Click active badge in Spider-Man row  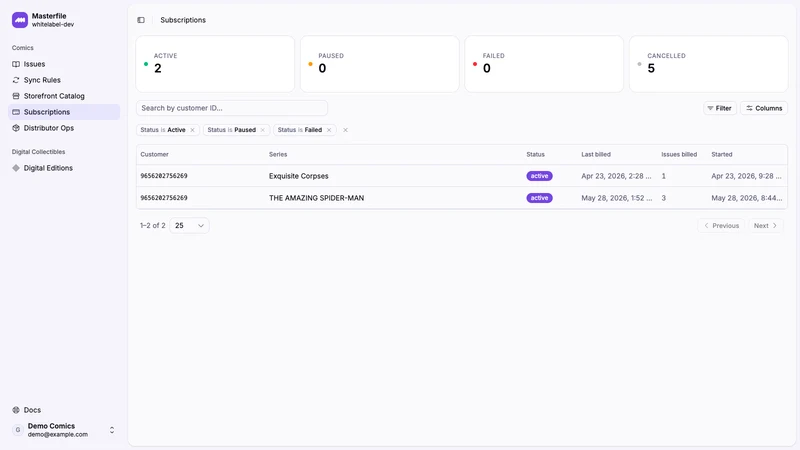539,198
